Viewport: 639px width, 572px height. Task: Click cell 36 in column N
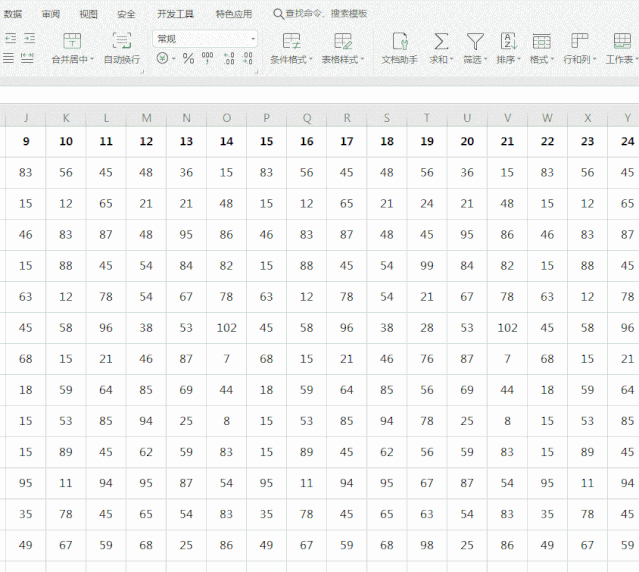click(186, 173)
